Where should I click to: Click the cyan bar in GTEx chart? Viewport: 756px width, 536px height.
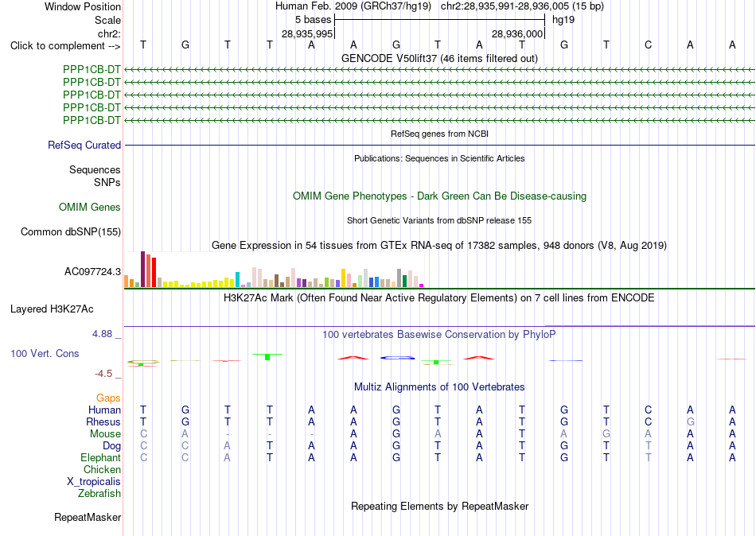coord(237,280)
